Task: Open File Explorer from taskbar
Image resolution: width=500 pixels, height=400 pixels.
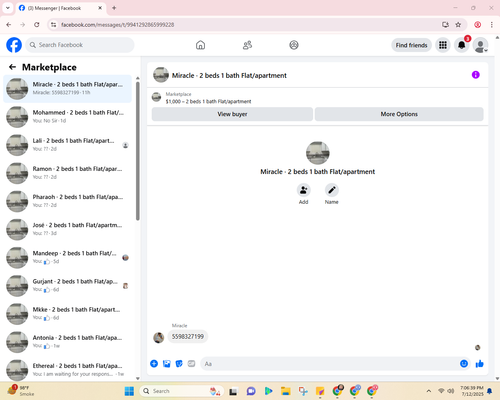Action: 286,391
